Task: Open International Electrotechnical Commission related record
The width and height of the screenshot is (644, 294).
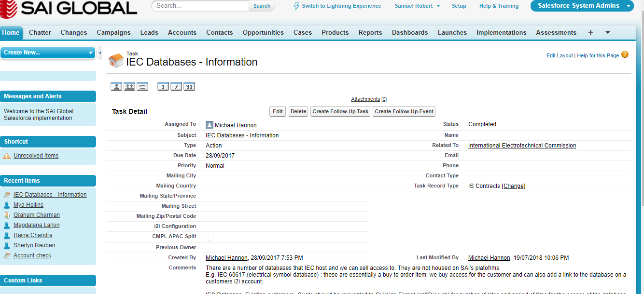Action: click(522, 146)
